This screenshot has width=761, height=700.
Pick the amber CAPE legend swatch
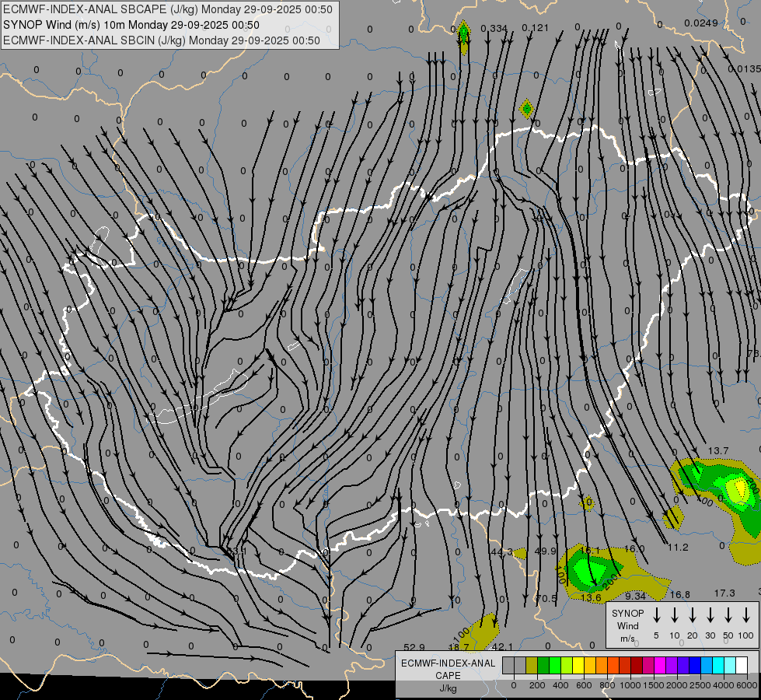(x=590, y=665)
